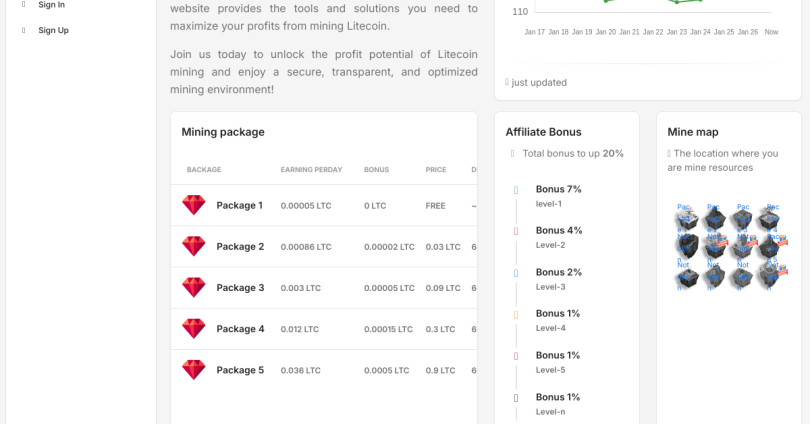Click the '0 LTC' bonus cell
The image size is (810, 424).
pyautogui.click(x=377, y=206)
